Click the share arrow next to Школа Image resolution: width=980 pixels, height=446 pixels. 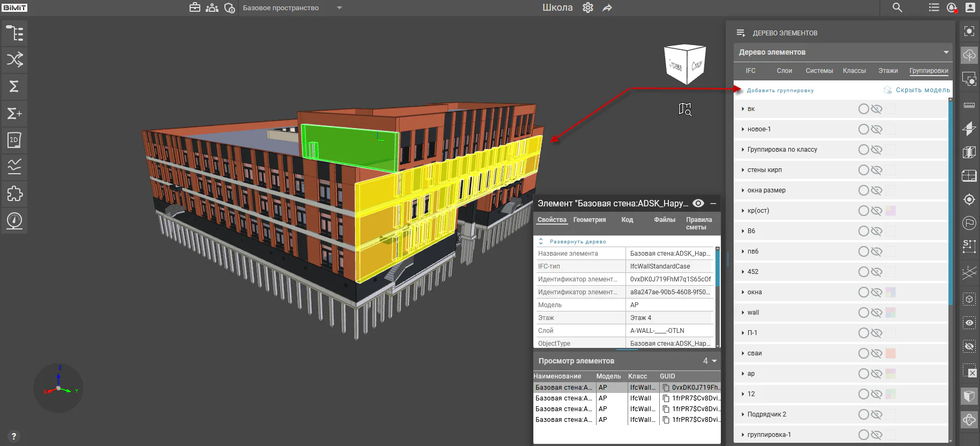[607, 8]
